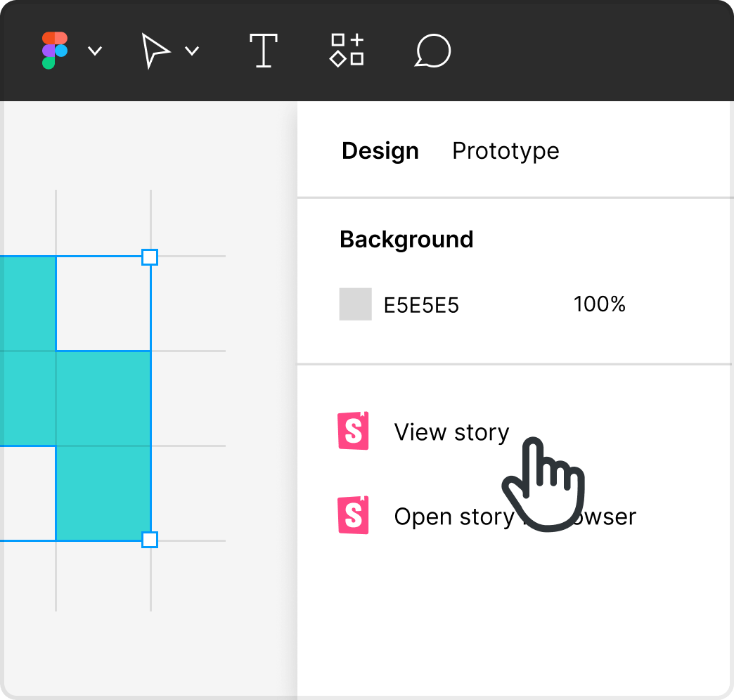Click the 100% opacity value
The width and height of the screenshot is (734, 700).
[x=599, y=304]
